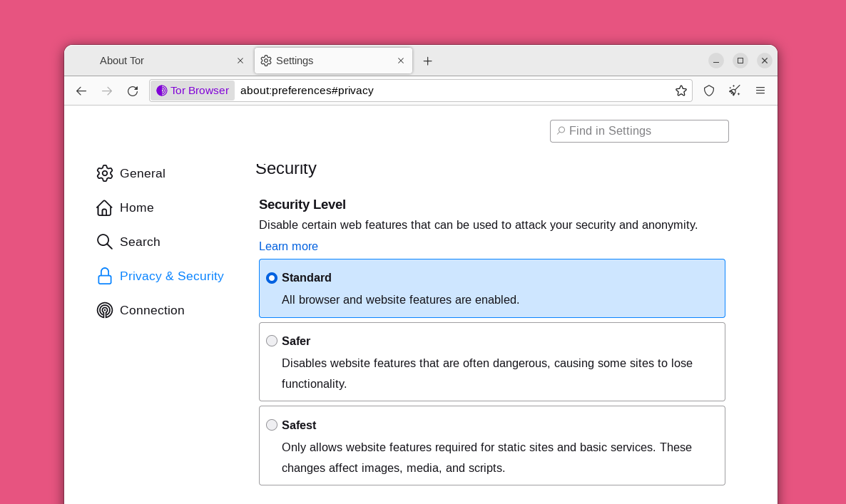Close the About Tor tab
The height and width of the screenshot is (504, 846).
[x=240, y=61]
